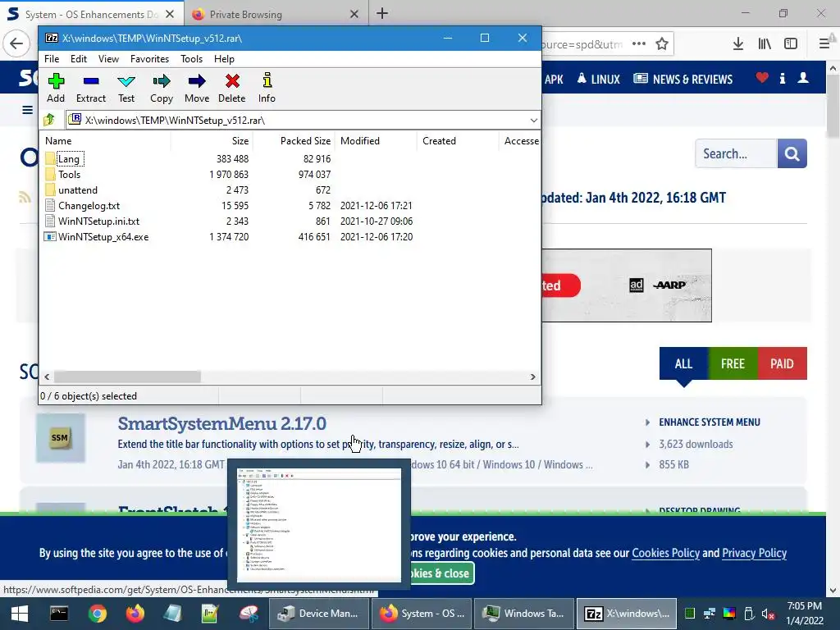Open NEWS & REVIEWS section
840x630 pixels.
[x=683, y=79]
